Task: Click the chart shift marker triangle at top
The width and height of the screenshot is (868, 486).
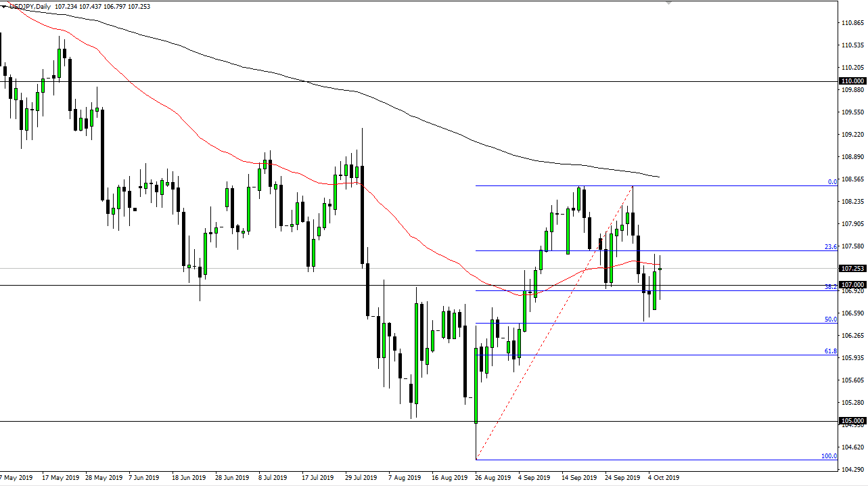Action: coord(669,3)
